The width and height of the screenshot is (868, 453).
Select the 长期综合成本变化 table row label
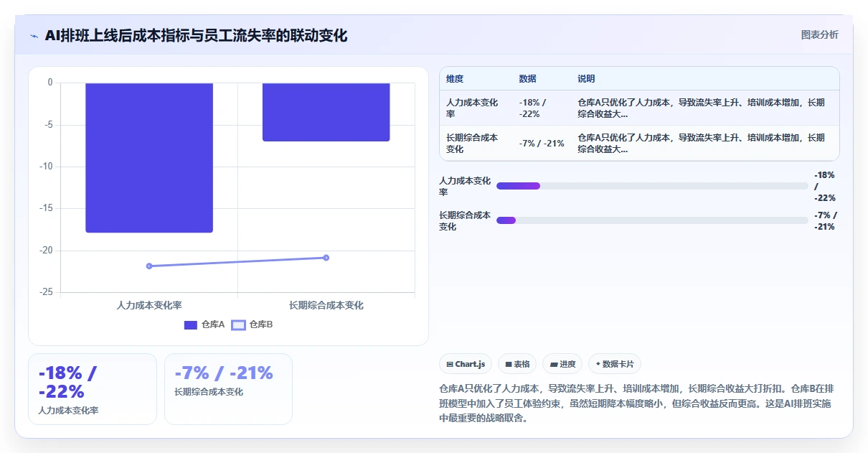point(472,144)
